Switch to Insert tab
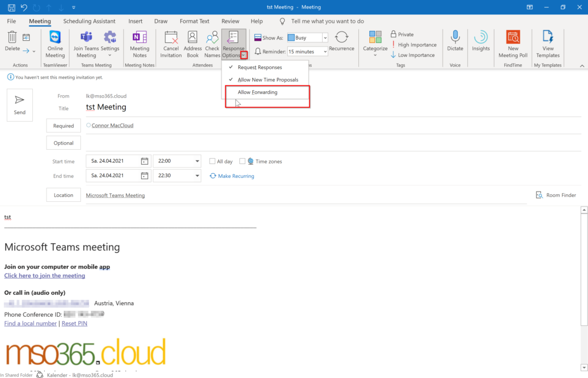This screenshot has height=378, width=588. pyautogui.click(x=136, y=21)
